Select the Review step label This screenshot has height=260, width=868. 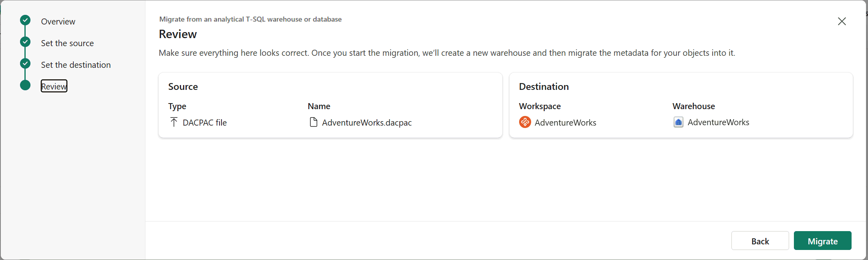click(54, 86)
